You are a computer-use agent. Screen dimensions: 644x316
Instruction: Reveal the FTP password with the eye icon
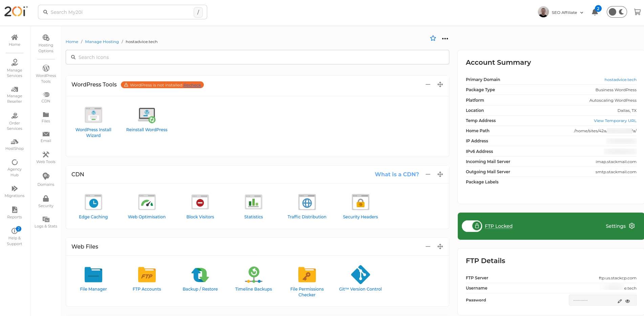pos(627,301)
